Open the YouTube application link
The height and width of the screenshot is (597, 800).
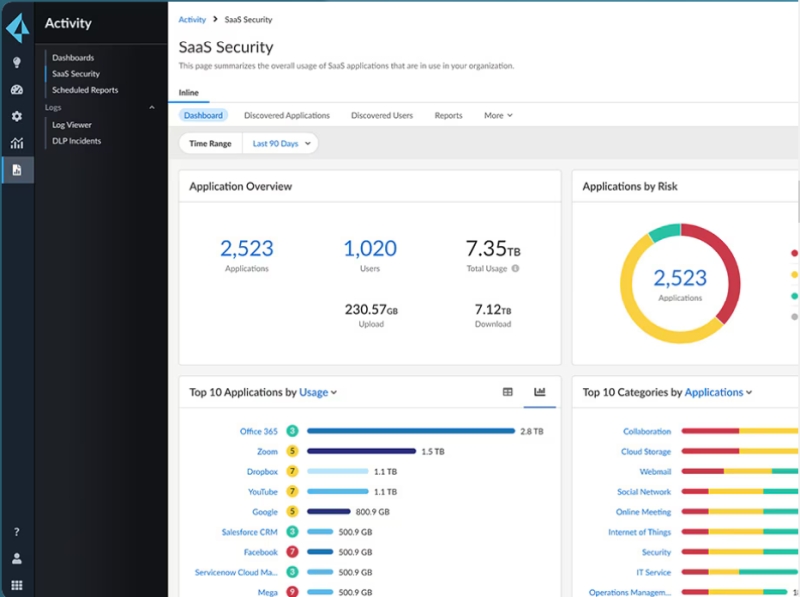click(x=263, y=491)
